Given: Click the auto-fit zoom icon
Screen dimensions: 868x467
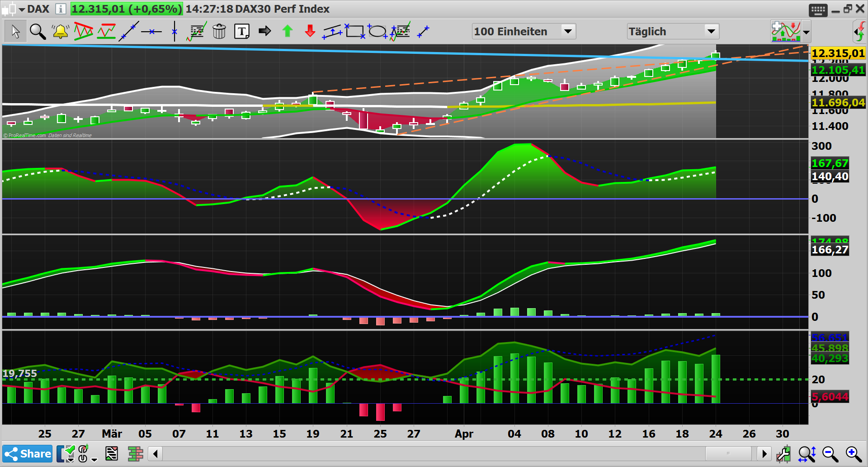Looking at the screenshot, I should [x=807, y=453].
